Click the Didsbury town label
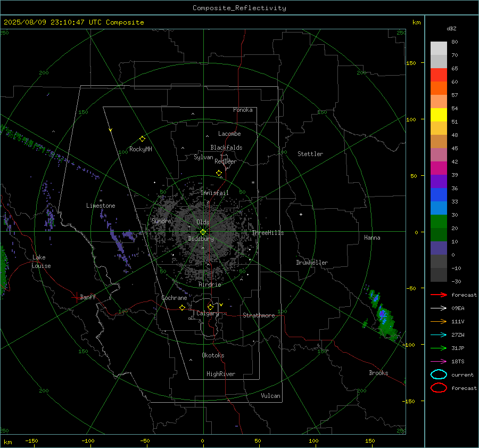479x448 pixels. pos(201,239)
